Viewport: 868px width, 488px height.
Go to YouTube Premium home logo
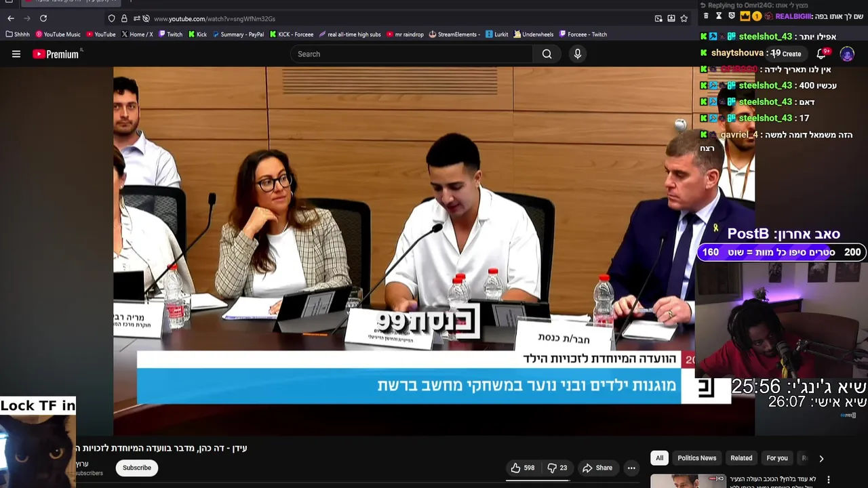coord(56,54)
